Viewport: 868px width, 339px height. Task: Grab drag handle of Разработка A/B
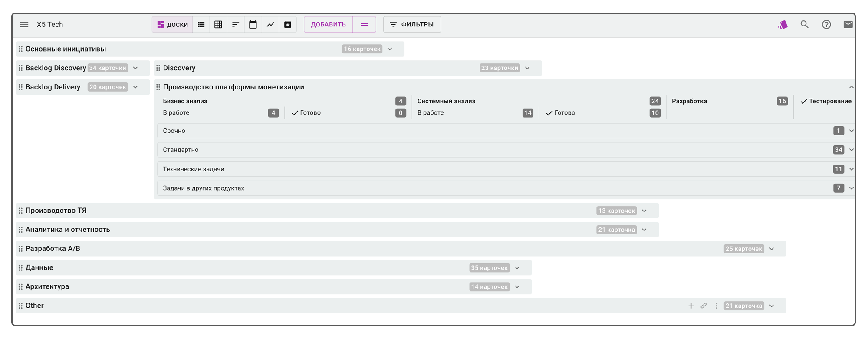point(20,249)
